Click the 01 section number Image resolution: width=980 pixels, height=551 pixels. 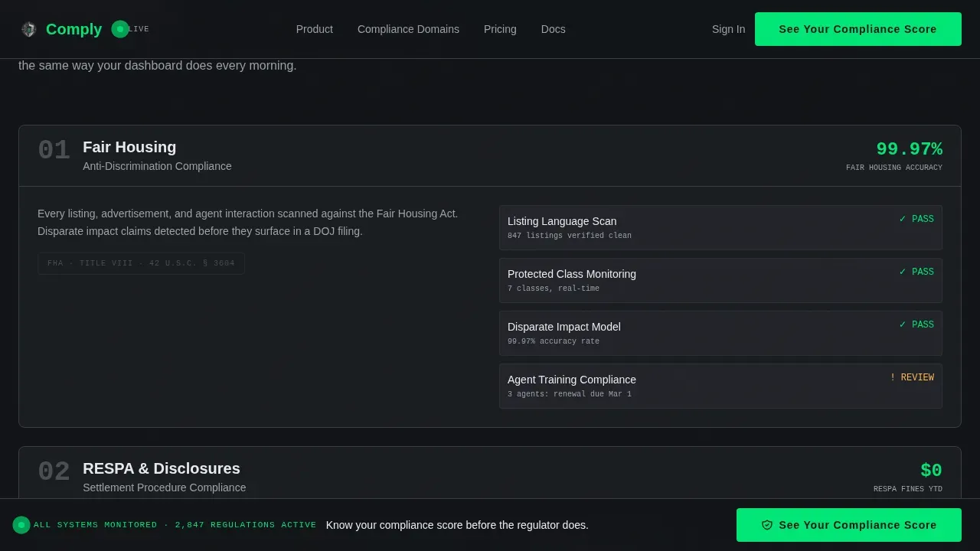(54, 150)
